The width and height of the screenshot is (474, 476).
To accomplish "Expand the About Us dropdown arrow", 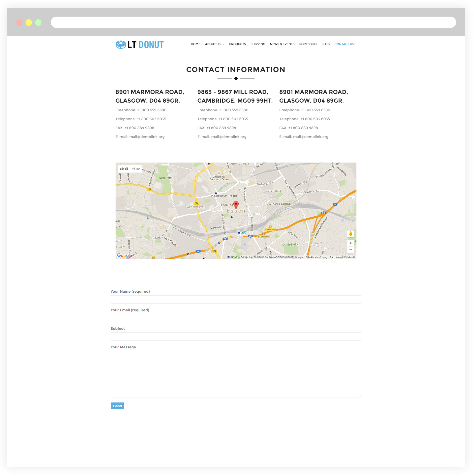I will (223, 44).
